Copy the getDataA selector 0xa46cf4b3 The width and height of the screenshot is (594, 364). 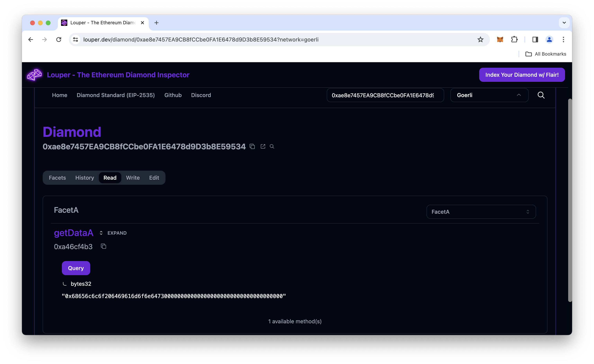pos(103,246)
